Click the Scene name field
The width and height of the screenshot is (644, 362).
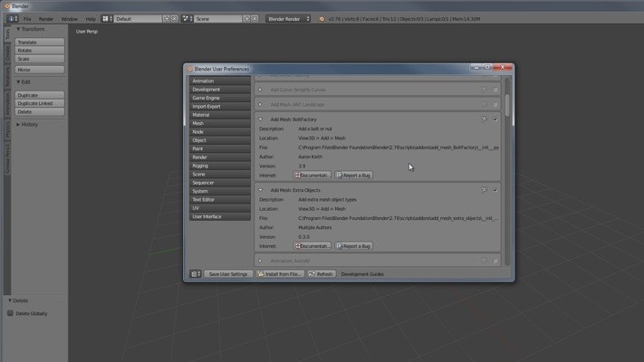(x=218, y=19)
